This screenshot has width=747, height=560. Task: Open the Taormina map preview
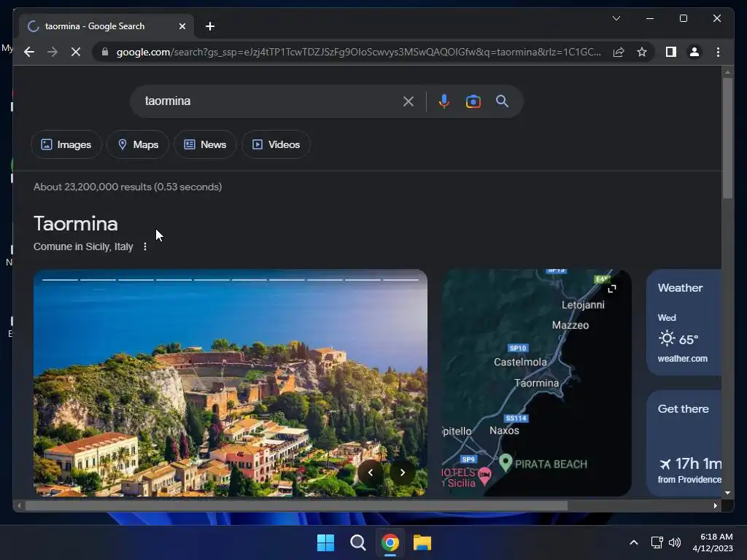(536, 383)
